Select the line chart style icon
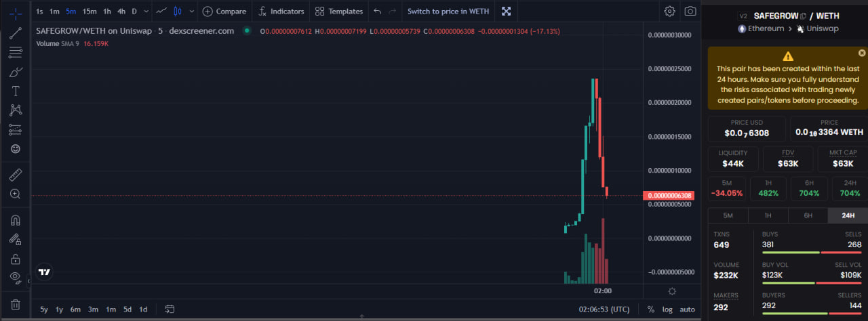 tap(161, 11)
